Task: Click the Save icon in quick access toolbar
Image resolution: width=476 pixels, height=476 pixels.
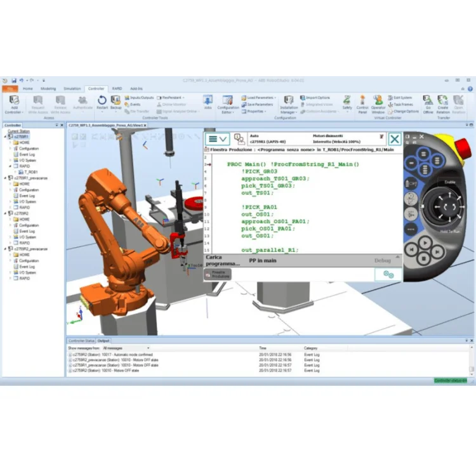Action: pyautogui.click(x=14, y=81)
